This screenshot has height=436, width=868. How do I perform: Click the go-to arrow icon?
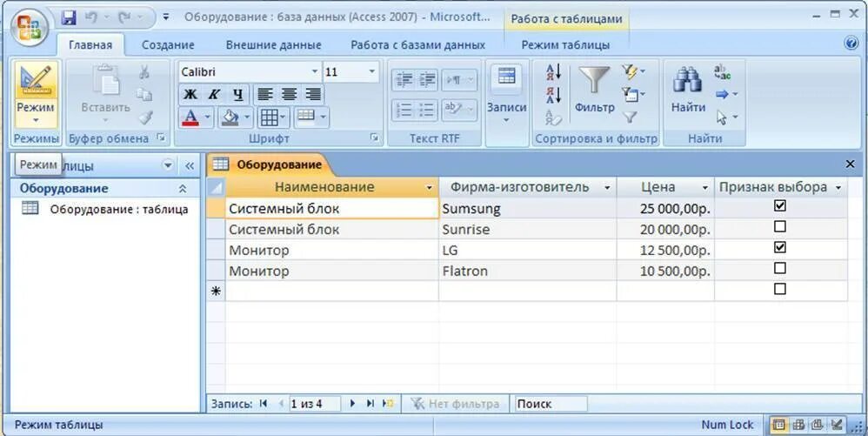pyautogui.click(x=722, y=95)
